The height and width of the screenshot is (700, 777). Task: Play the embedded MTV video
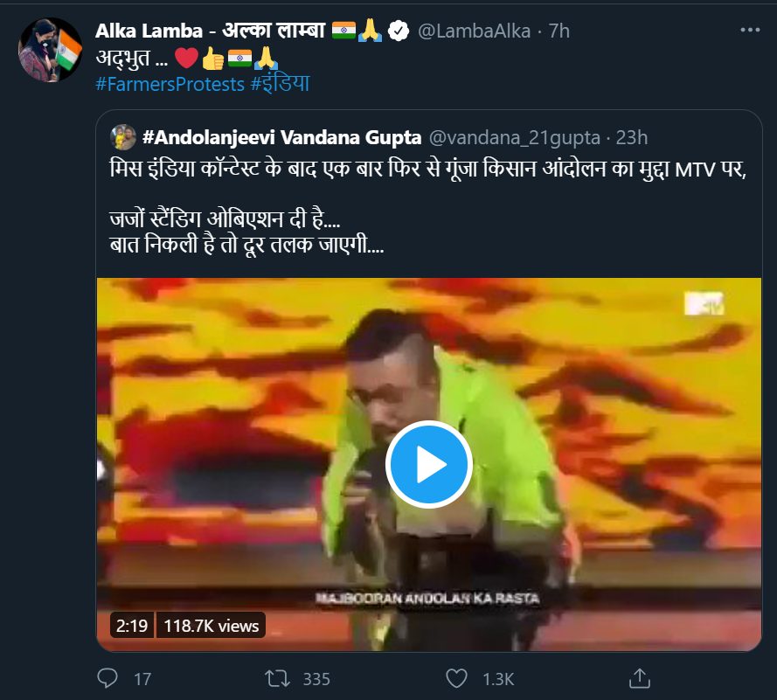click(428, 464)
